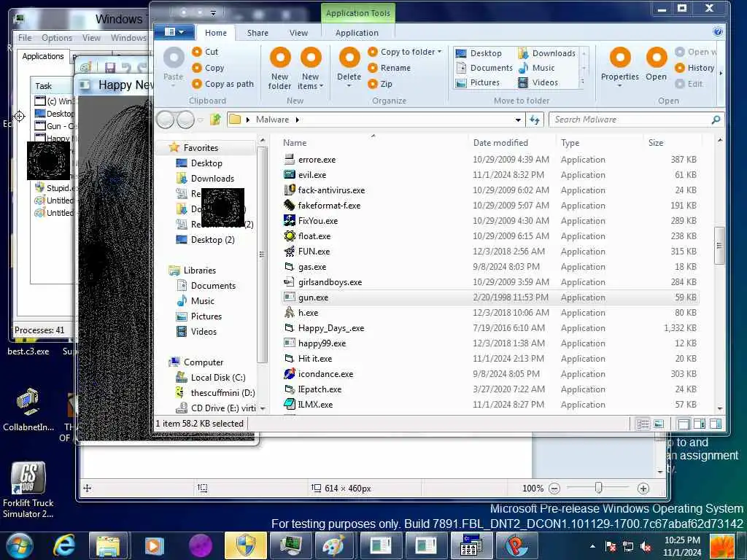Click the taskbar clock showing 10:25 PM
The width and height of the screenshot is (747, 560).
click(x=682, y=546)
